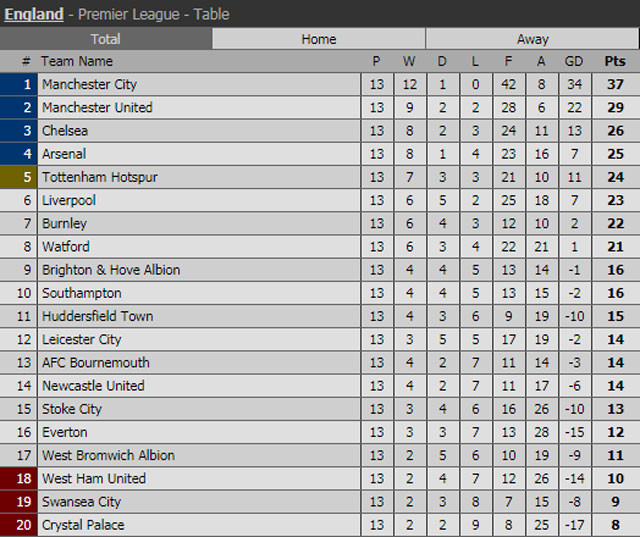Switch to the Total tab
The height and width of the screenshot is (537, 640).
coord(106,39)
